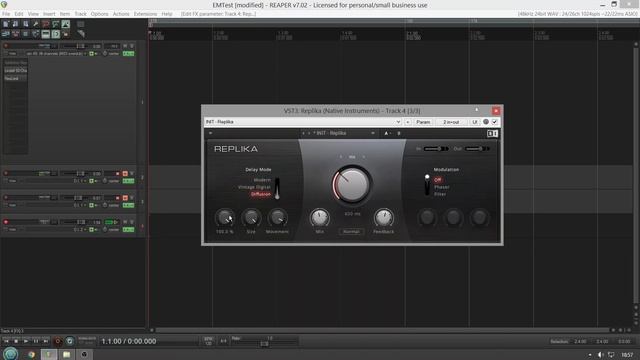This screenshot has height=360, width=640.
Task: Open the View menu
Action: click(33, 14)
